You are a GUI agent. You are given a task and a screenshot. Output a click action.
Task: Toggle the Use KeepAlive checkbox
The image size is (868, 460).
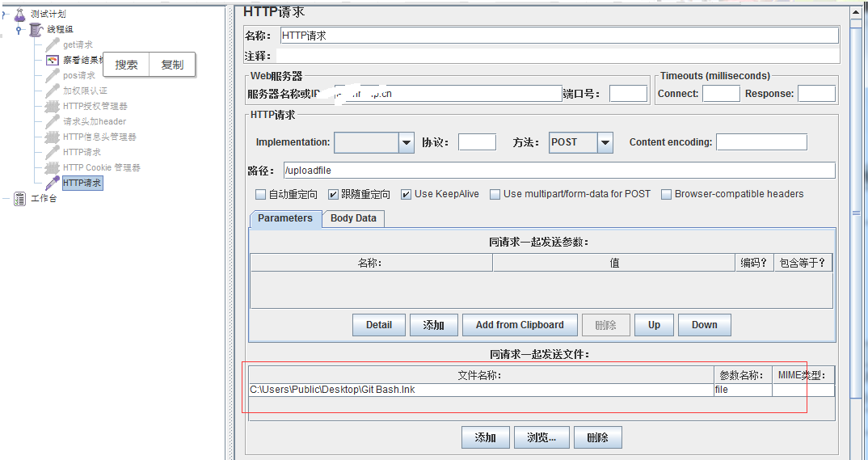(407, 194)
